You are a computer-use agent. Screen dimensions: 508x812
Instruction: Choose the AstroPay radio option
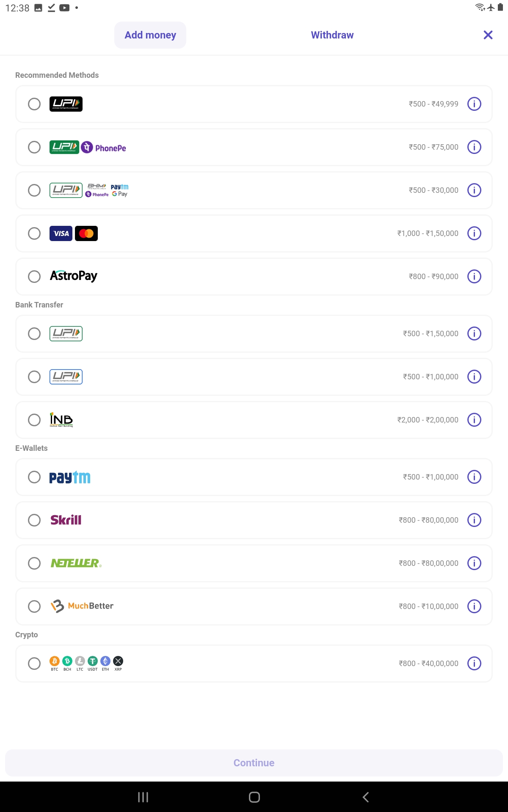click(34, 277)
